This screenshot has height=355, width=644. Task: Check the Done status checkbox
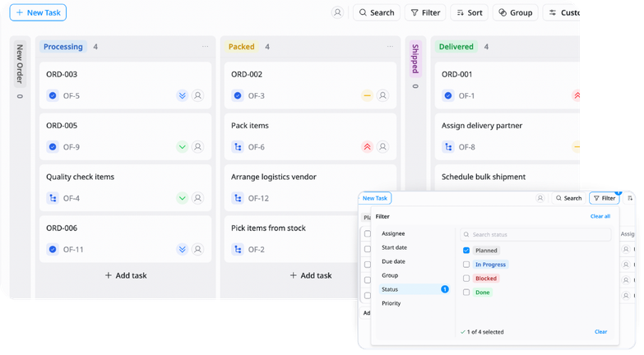[x=466, y=293]
